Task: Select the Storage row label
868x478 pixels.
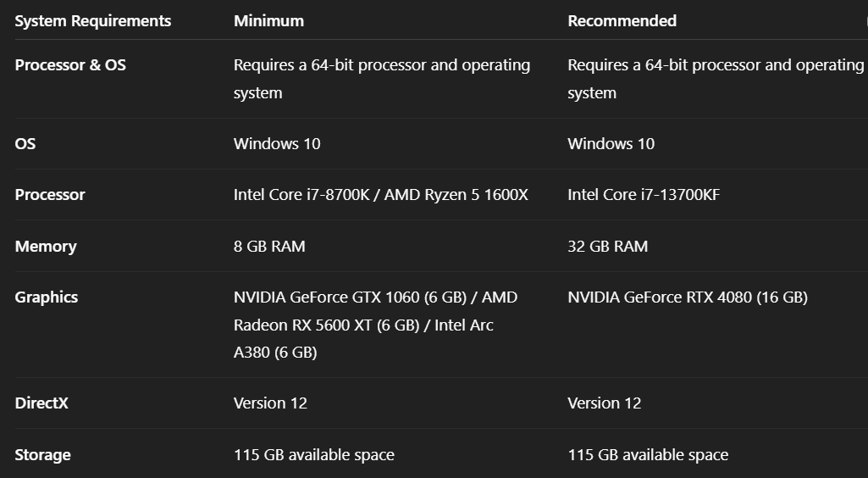Action: (x=42, y=455)
